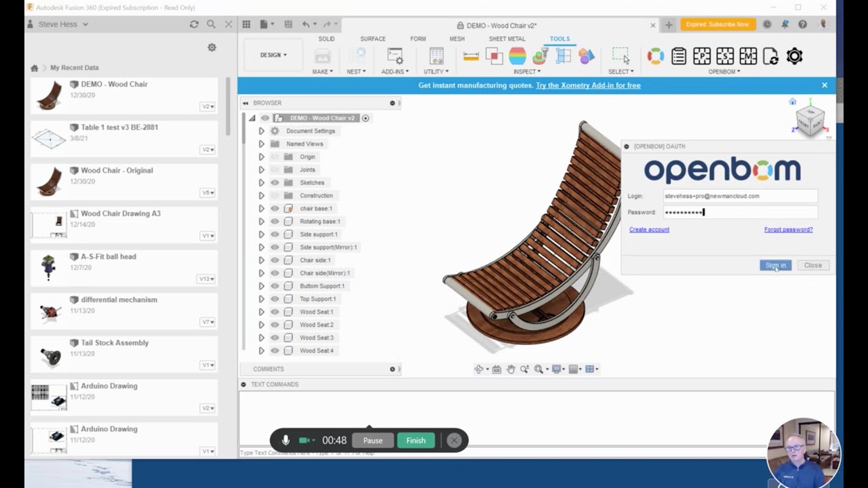
Task: Click the Interference tool icon
Action: tap(494, 56)
